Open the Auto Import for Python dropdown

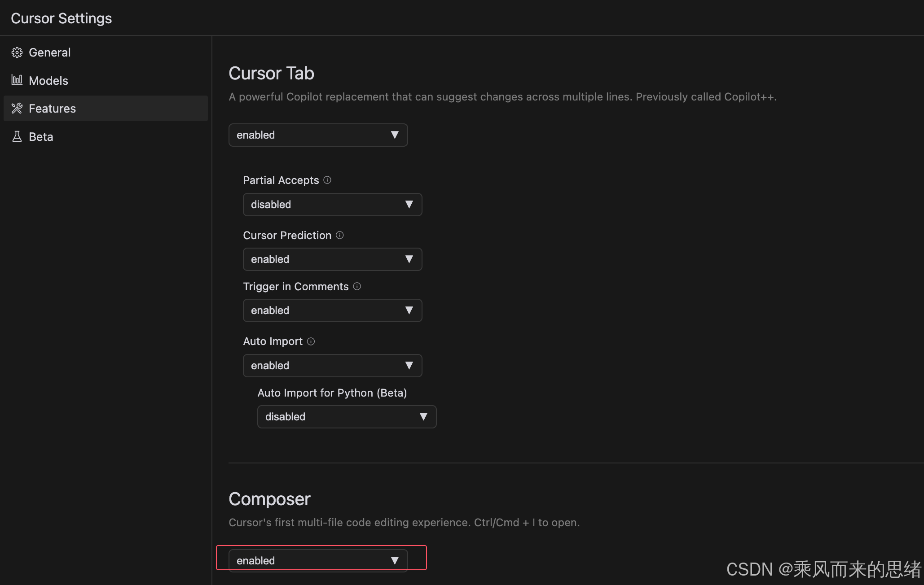[x=347, y=417]
